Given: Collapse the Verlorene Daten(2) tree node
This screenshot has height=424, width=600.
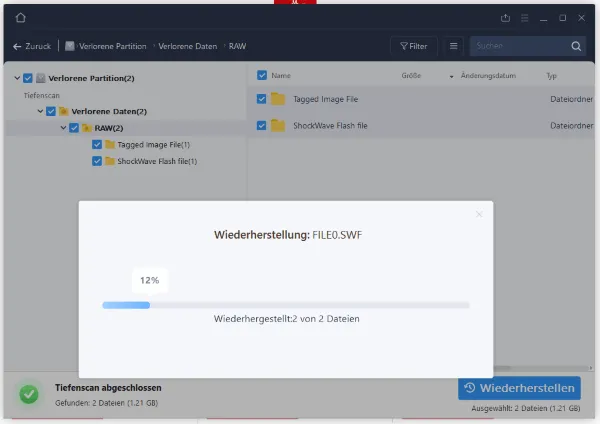Looking at the screenshot, I should [x=38, y=111].
